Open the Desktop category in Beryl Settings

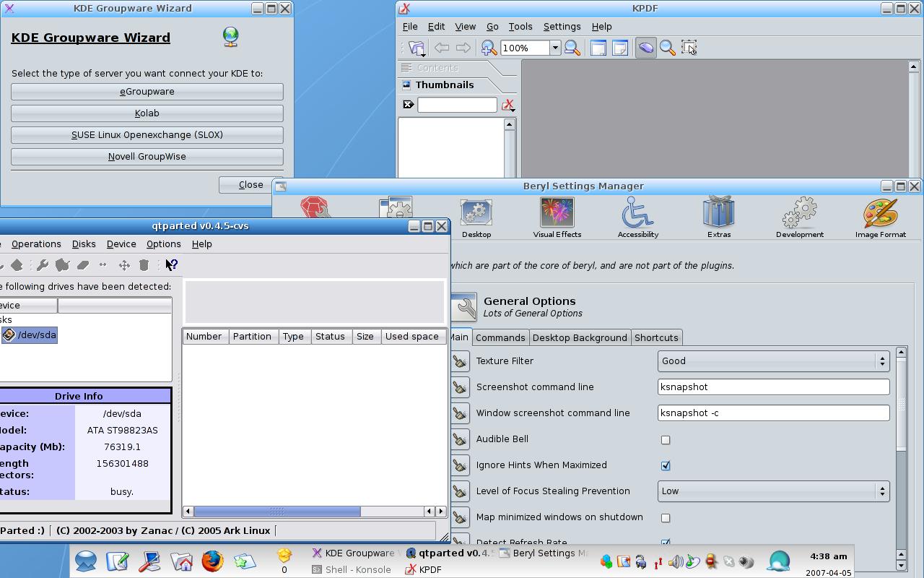pyautogui.click(x=476, y=218)
